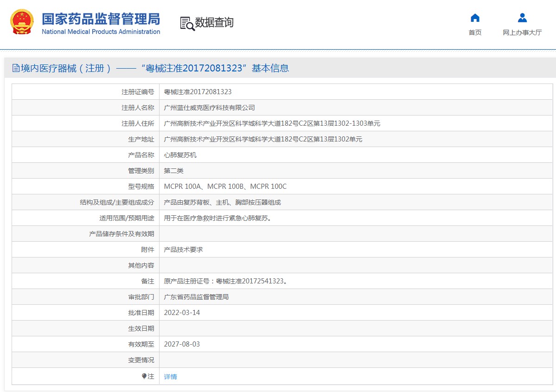Select the remark 原产品注册证号：粤械注准20172541323
This screenshot has height=392, width=556.
coord(225,281)
